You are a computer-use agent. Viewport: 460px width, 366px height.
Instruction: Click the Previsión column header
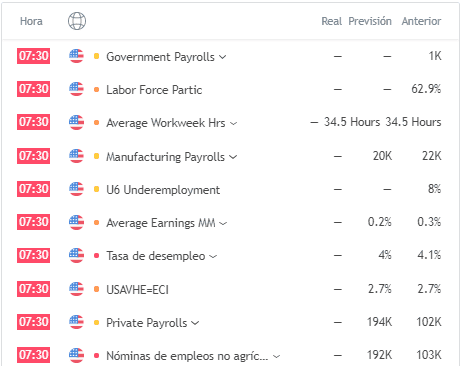pos(370,21)
